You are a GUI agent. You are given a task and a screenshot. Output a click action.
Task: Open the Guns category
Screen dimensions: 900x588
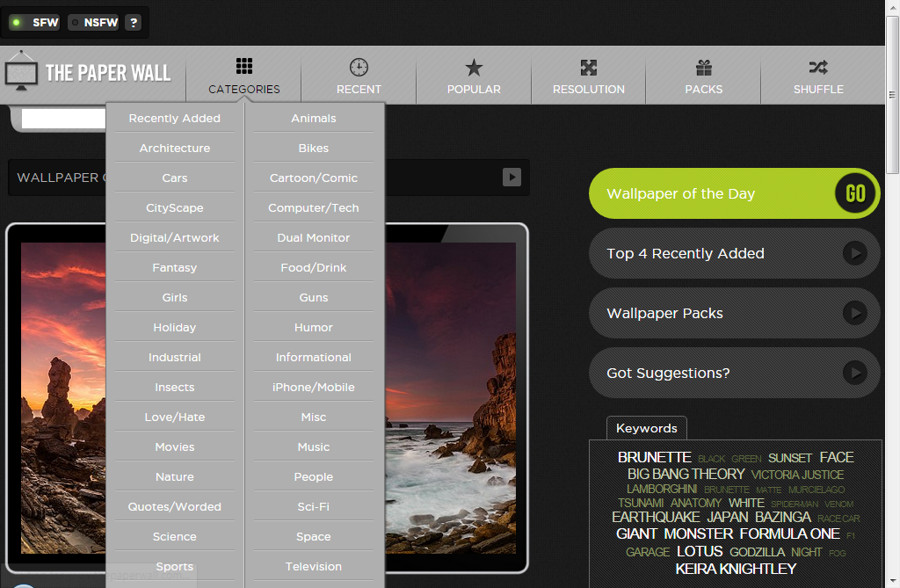tap(313, 297)
